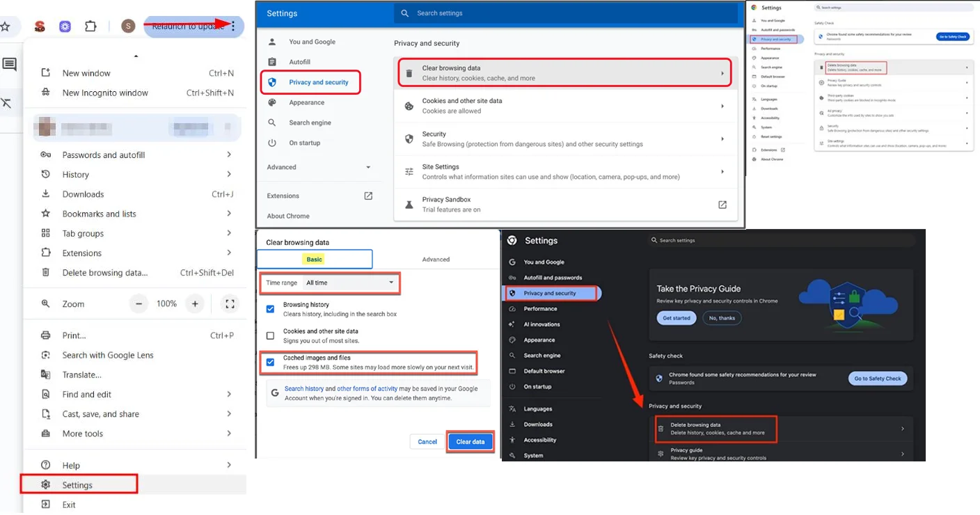
Task: Click the Clear data button
Action: coord(471,442)
